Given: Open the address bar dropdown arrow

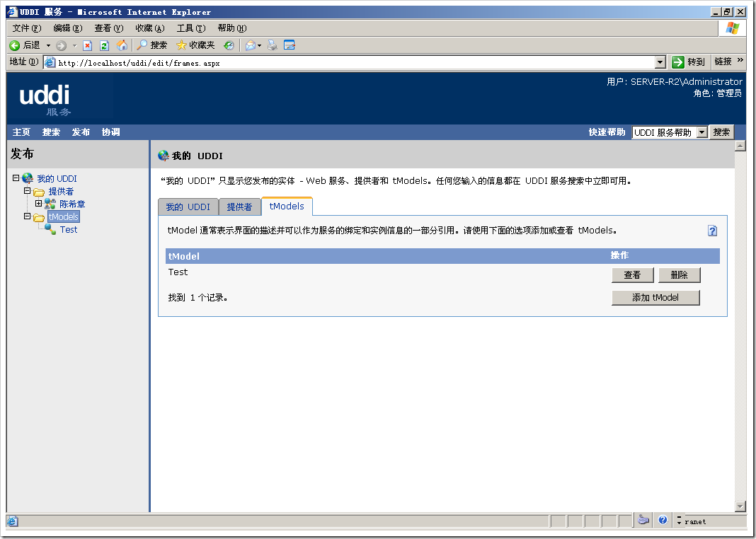Looking at the screenshot, I should pyautogui.click(x=660, y=62).
